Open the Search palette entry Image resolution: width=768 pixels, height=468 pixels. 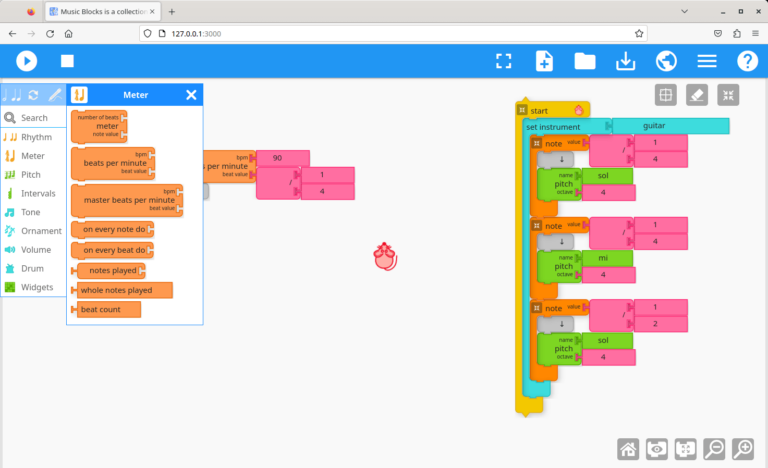pyautogui.click(x=34, y=118)
